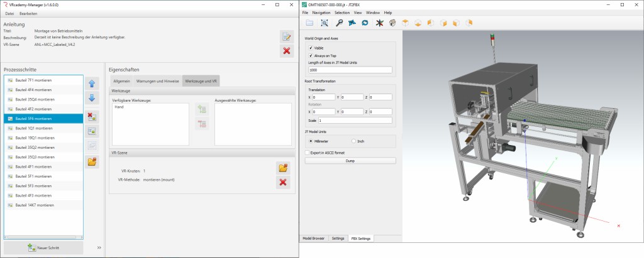Image resolution: width=644 pixels, height=258 pixels.
Task: Click the Length of Axes input field
Action: [350, 70]
